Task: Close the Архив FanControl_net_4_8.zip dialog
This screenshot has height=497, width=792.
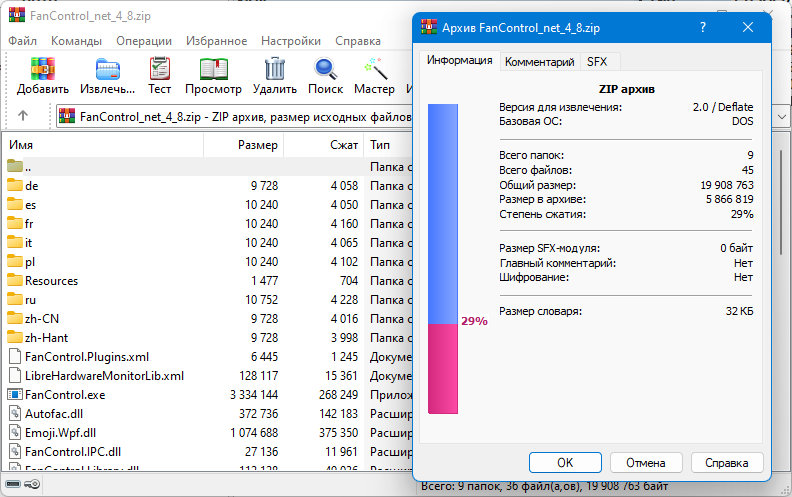Action: click(x=748, y=27)
